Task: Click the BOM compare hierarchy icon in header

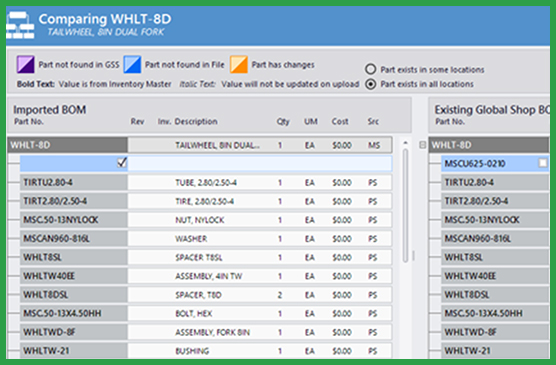Action: pos(20,25)
